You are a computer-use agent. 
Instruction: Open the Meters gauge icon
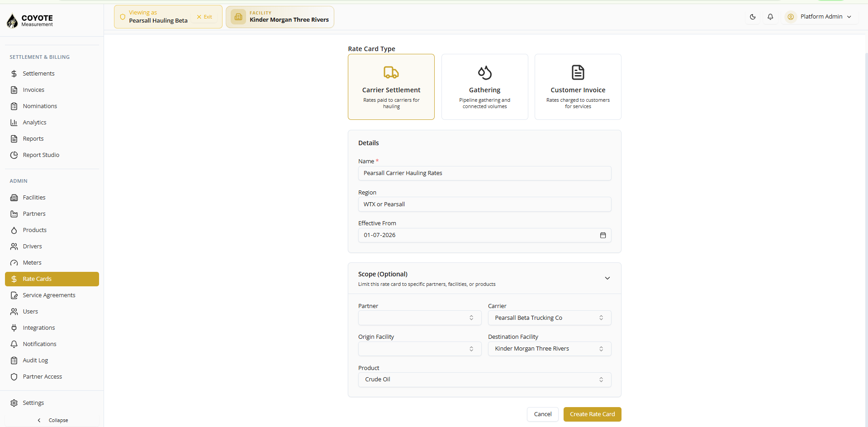[x=14, y=263]
